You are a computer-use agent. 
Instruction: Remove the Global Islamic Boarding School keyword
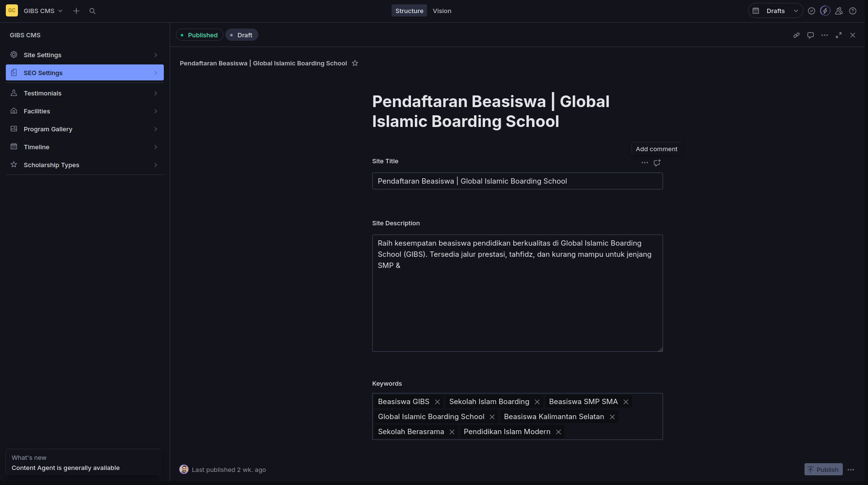point(492,417)
